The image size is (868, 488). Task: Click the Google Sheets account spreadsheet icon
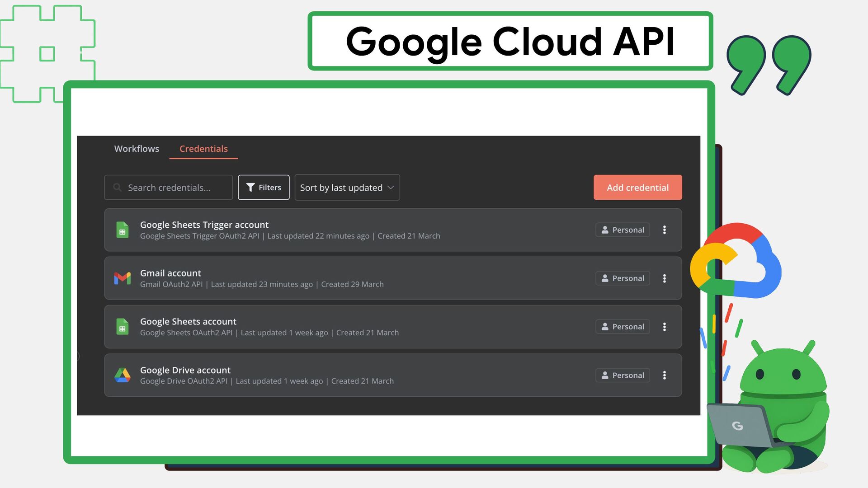(122, 327)
